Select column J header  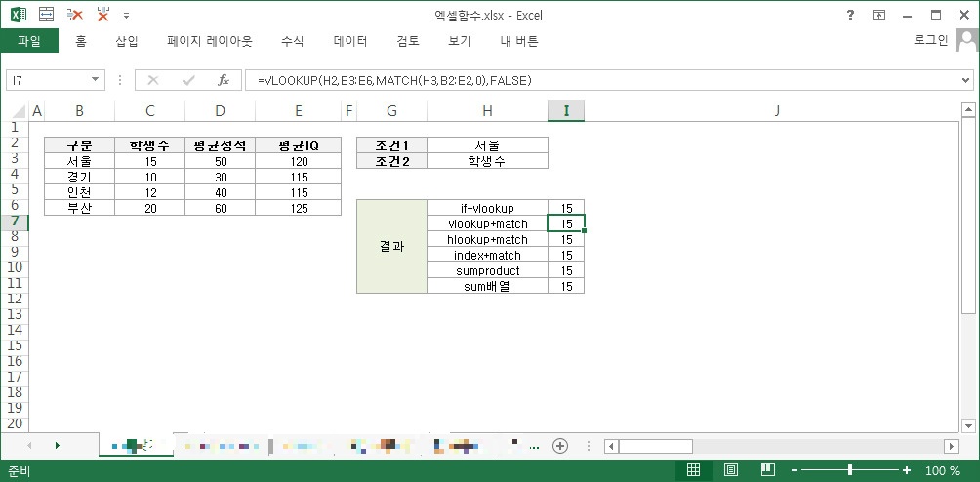777,111
